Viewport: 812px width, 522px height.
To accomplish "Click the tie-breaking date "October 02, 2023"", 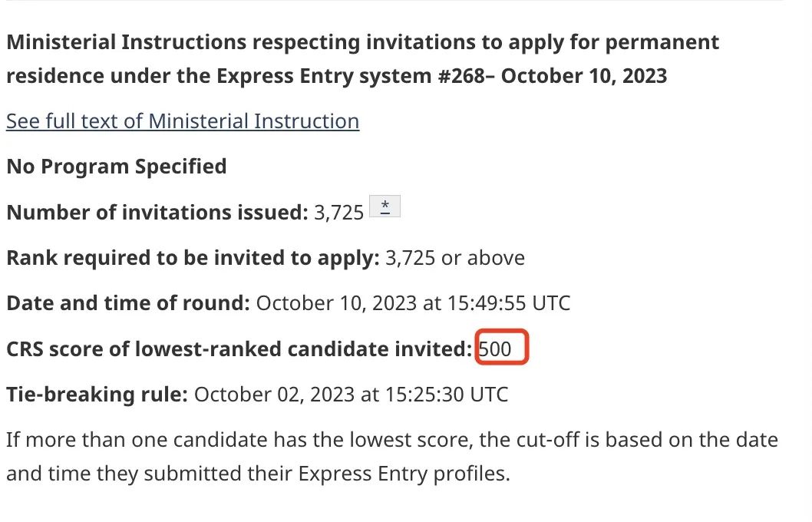I will tap(274, 395).
